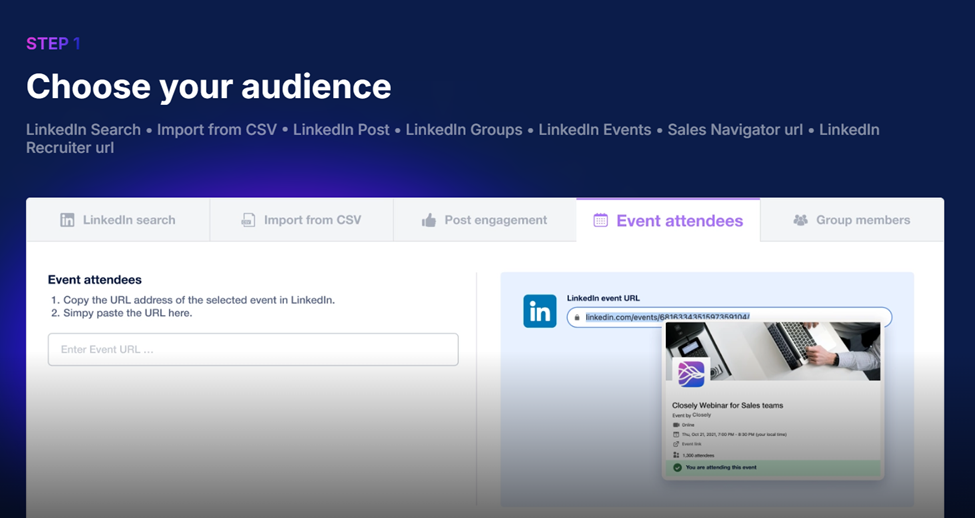Click the thumbs-up Post engagement icon
Screen dimensions: 975x518
pyautogui.click(x=428, y=220)
